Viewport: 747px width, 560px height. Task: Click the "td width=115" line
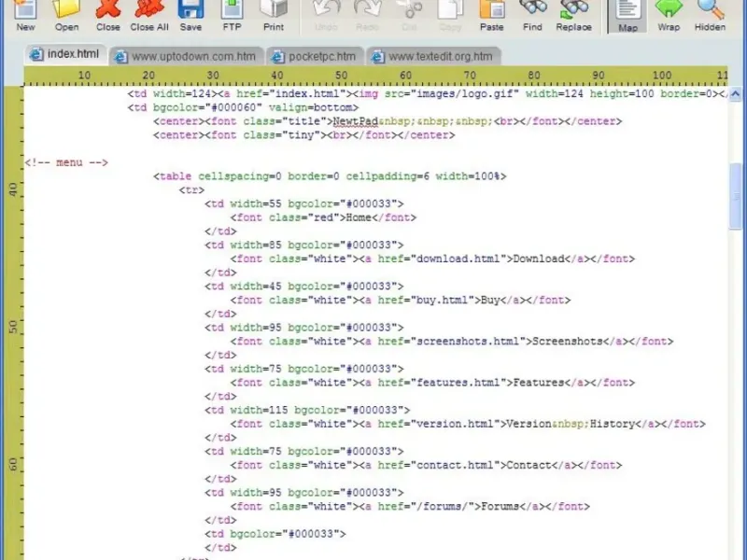pyautogui.click(x=307, y=410)
